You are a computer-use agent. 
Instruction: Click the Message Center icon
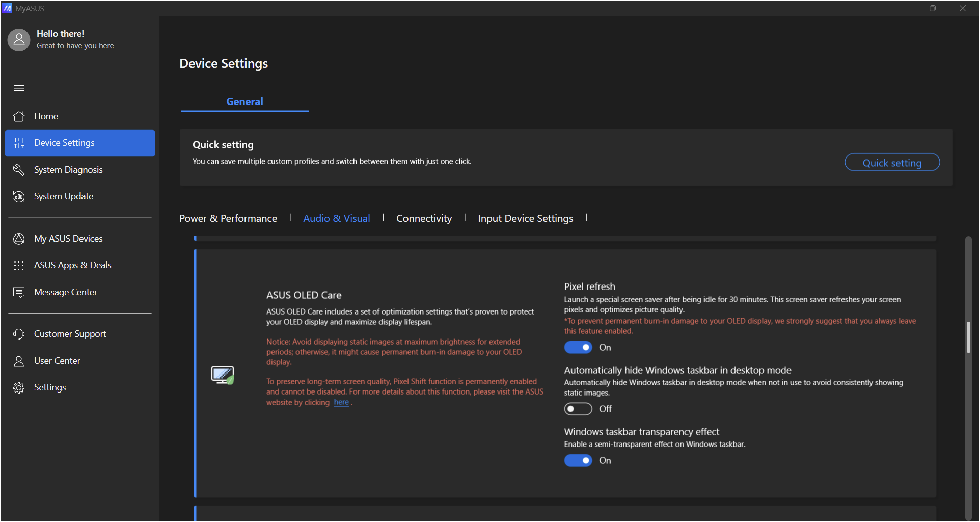(19, 292)
